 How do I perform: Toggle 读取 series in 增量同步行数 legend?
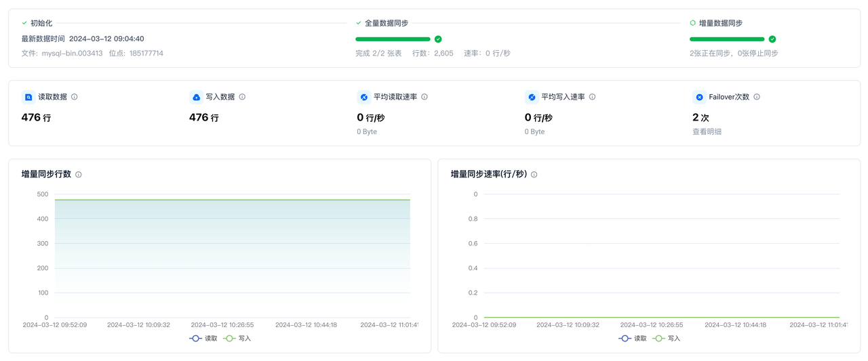(x=203, y=338)
